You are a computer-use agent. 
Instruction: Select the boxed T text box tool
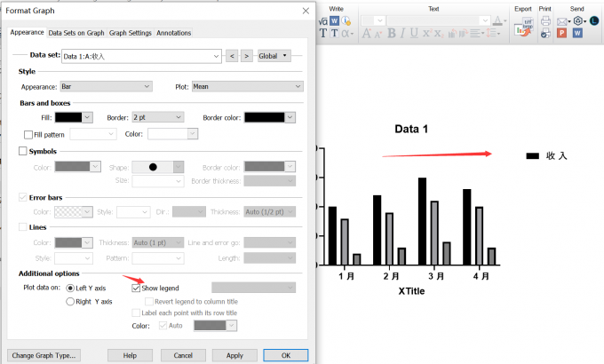tap(334, 34)
